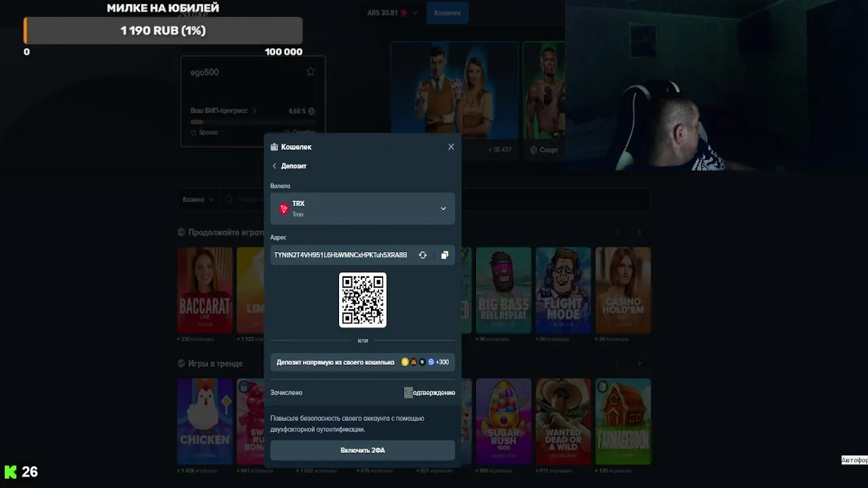Click the Tron logo icon in the currency field
The width and height of the screenshot is (868, 488).
(284, 209)
